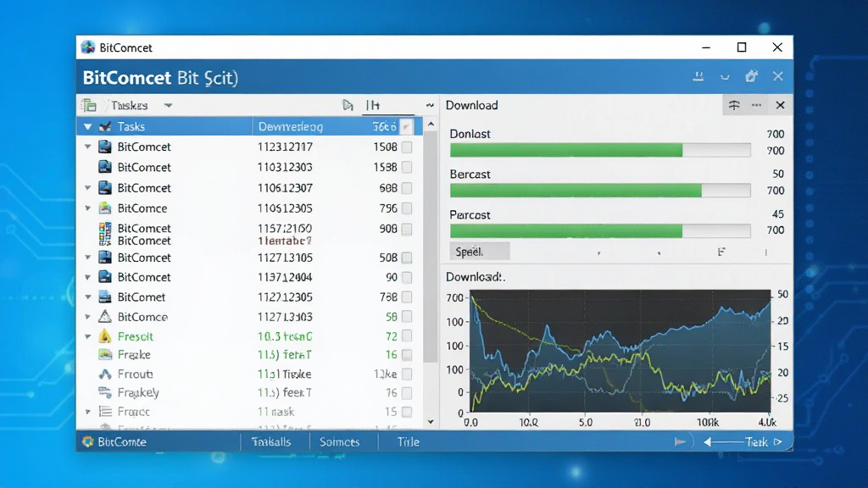Screen dimensions: 868x488
Task: Click the BitComcet icon in bottom status bar
Action: pos(87,441)
